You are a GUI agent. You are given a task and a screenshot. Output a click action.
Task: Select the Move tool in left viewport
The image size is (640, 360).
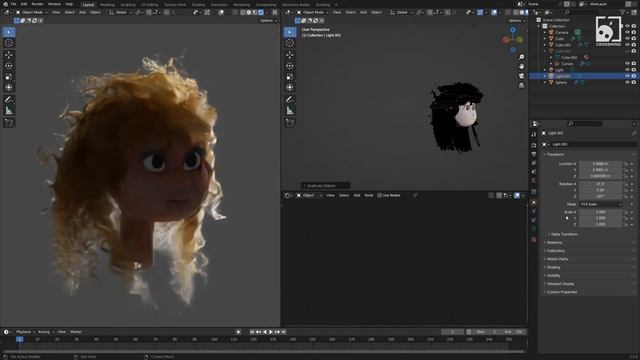point(9,55)
